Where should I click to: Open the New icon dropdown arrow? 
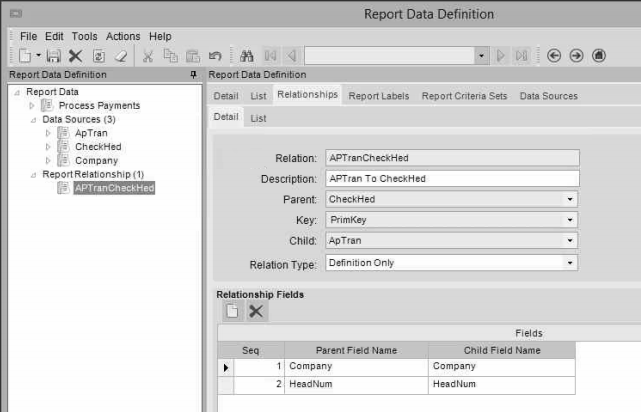[38, 55]
